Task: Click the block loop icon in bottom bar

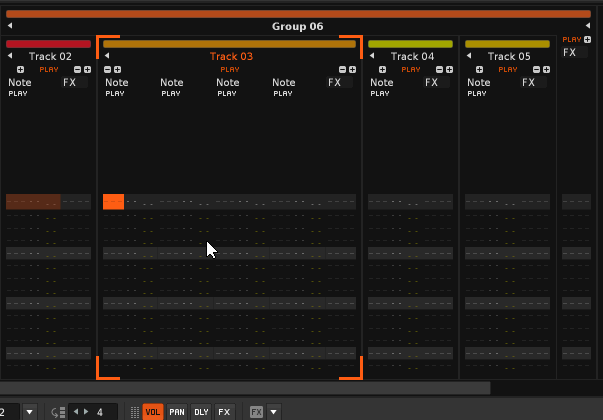Action: coord(58,412)
